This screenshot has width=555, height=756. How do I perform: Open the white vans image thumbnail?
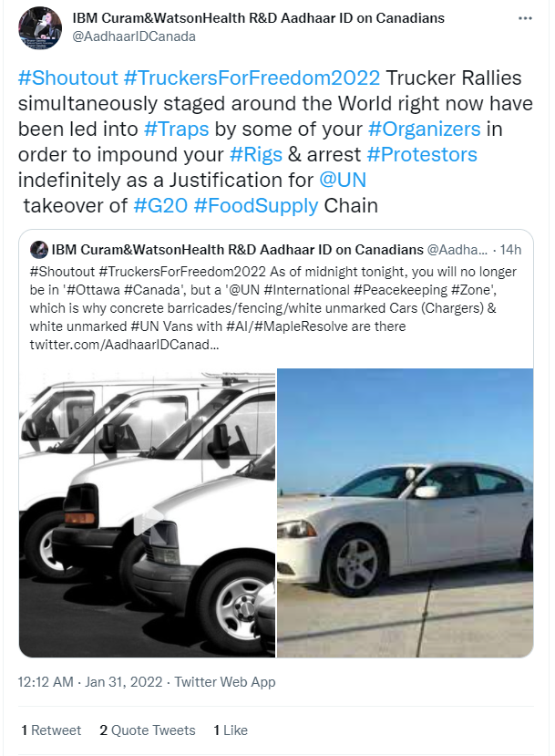[x=148, y=513]
